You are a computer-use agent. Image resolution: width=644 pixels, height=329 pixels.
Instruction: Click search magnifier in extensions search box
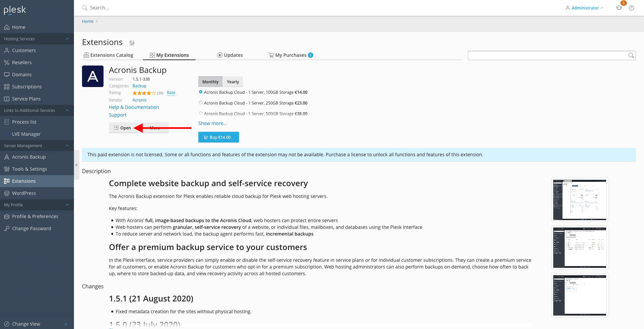click(631, 55)
